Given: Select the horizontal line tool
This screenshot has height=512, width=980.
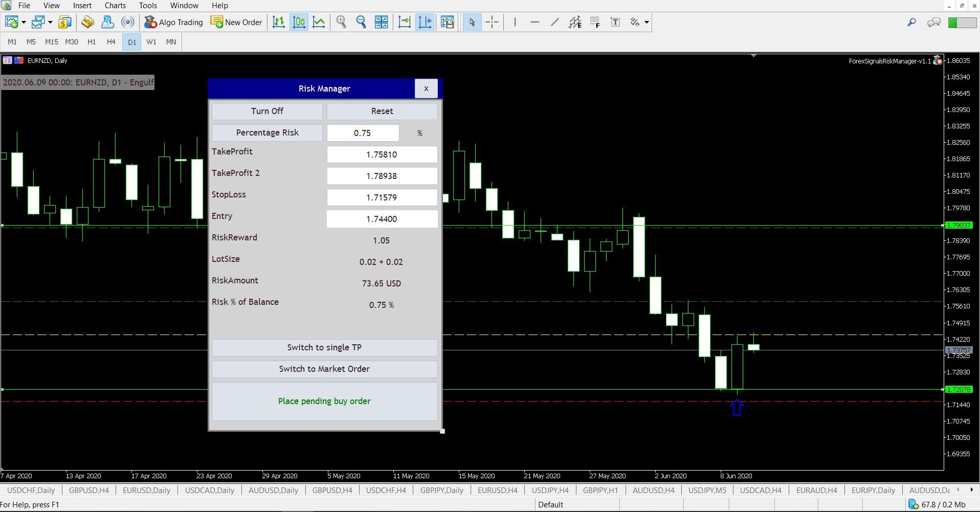Looking at the screenshot, I should 535,22.
